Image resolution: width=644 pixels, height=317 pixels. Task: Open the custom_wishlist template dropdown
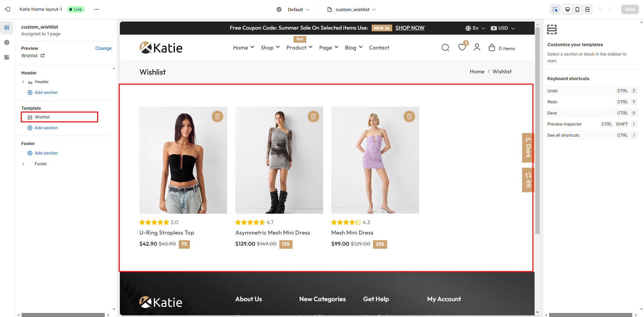pos(352,9)
